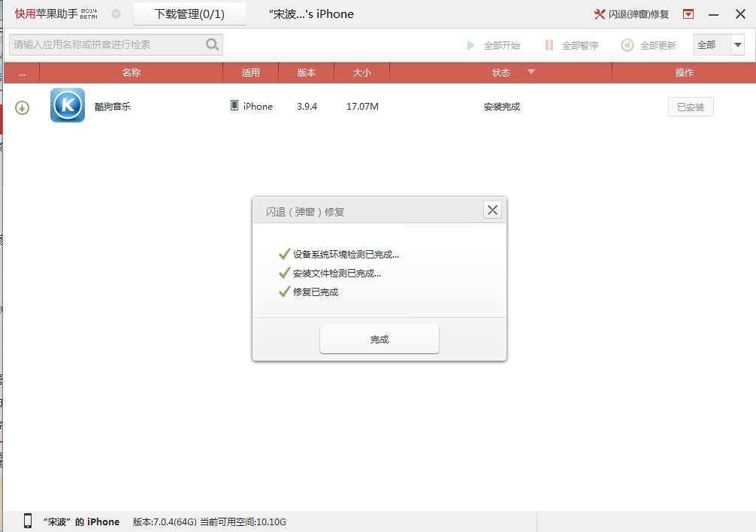Click the 闪退(弹窗)修复 label in title bar

click(x=639, y=14)
